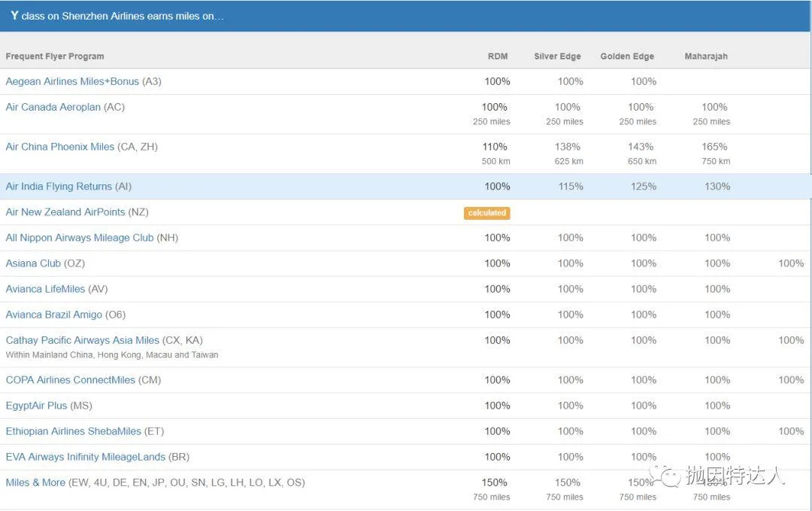Click the '500 km' minimum under Air China
Viewport: 812px width, 511px height.
coord(495,161)
